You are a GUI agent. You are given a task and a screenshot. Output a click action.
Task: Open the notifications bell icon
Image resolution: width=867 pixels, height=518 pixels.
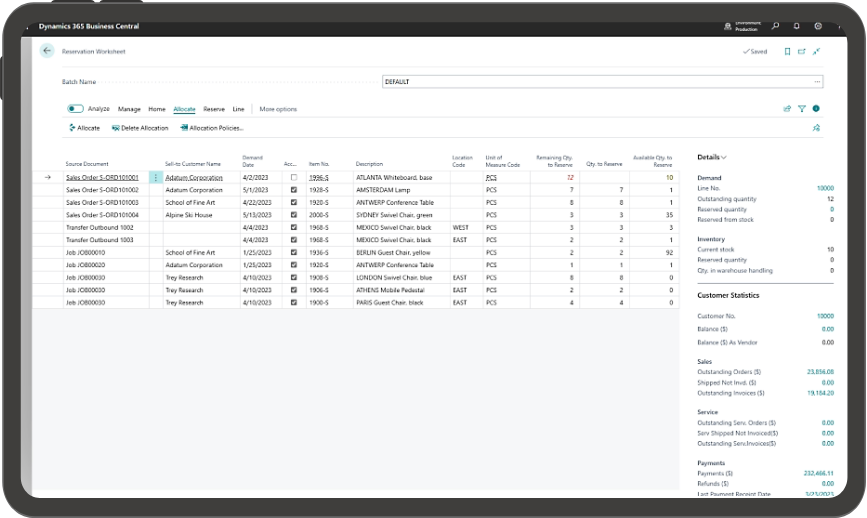[796, 26]
